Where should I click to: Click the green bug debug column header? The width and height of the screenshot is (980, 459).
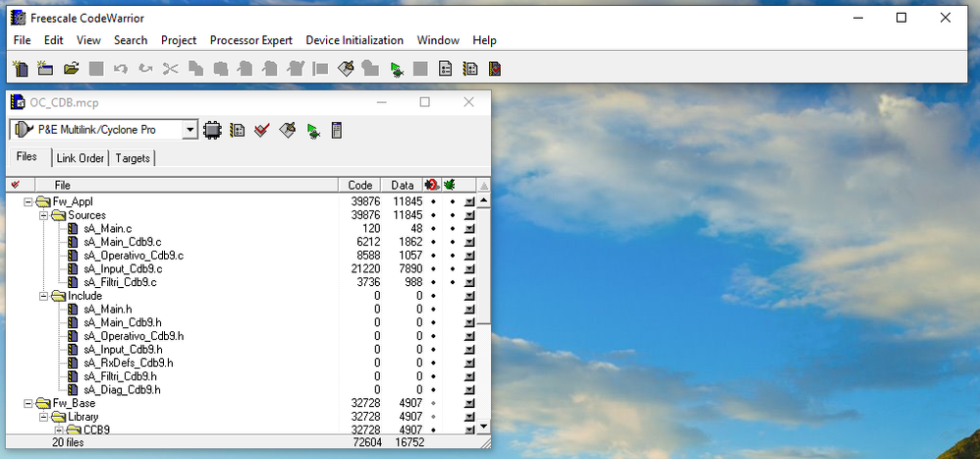tap(450, 185)
